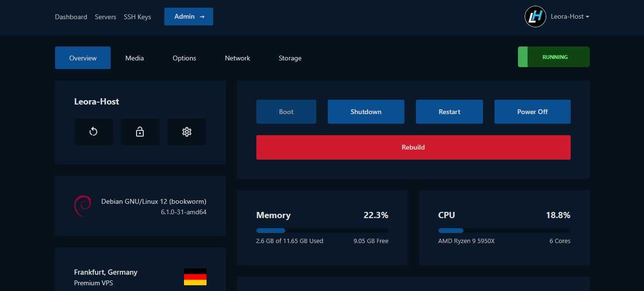The image size is (644, 291).
Task: Click the Leora-Host server name heading
Action: click(97, 102)
